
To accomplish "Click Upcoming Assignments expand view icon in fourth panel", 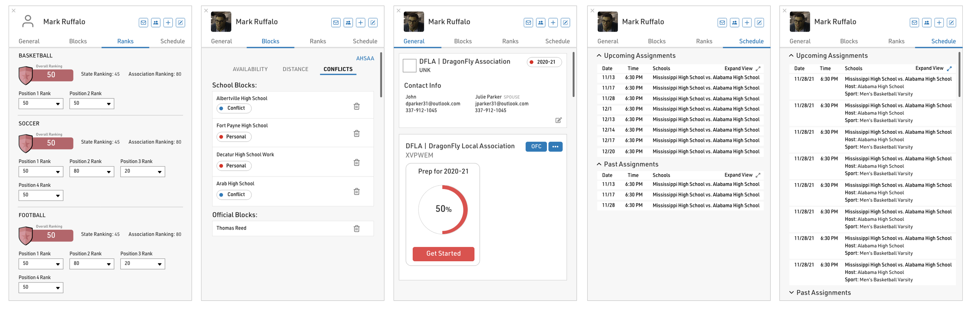I will coord(758,69).
